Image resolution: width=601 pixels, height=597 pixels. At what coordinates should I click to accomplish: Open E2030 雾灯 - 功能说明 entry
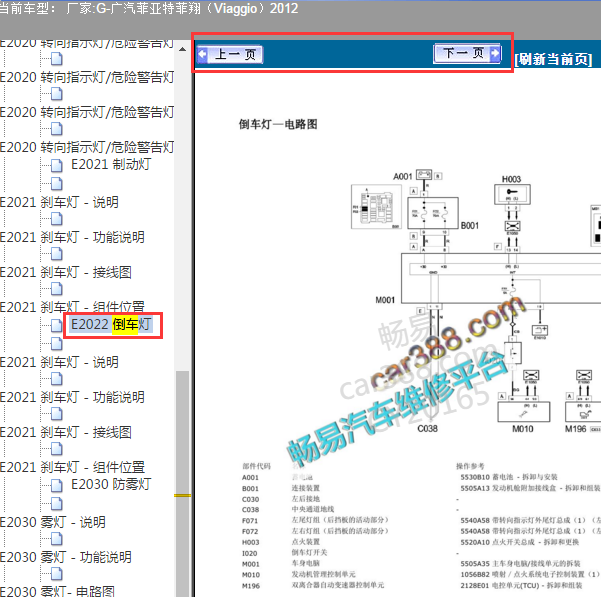click(x=66, y=557)
